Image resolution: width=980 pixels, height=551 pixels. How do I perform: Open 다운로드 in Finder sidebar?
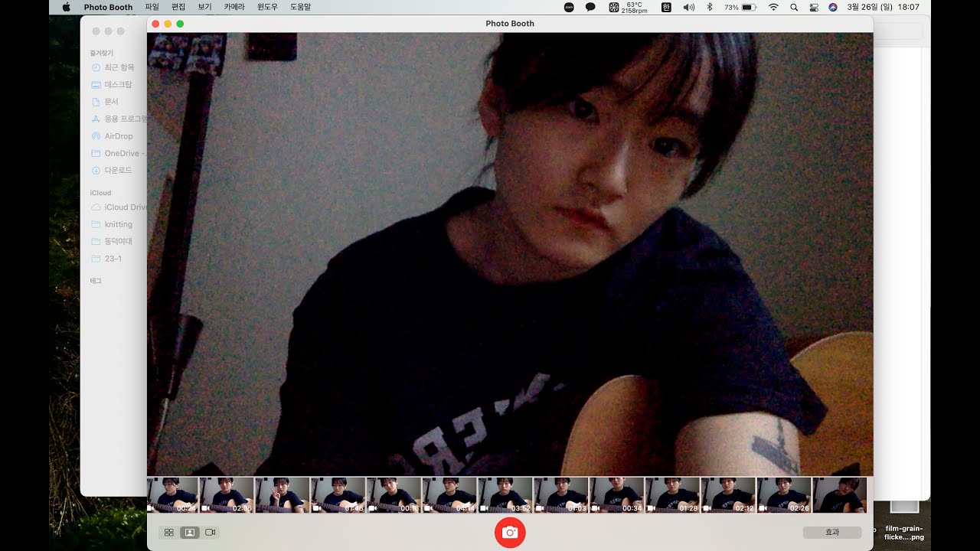pos(113,170)
